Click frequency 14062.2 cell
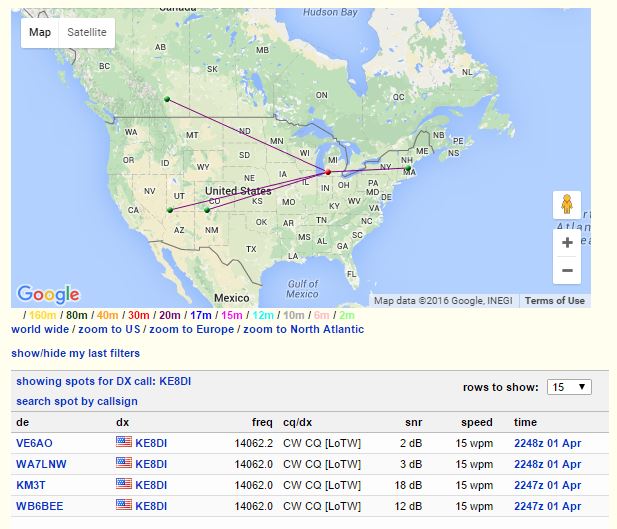This screenshot has height=529, width=617. coord(253,443)
